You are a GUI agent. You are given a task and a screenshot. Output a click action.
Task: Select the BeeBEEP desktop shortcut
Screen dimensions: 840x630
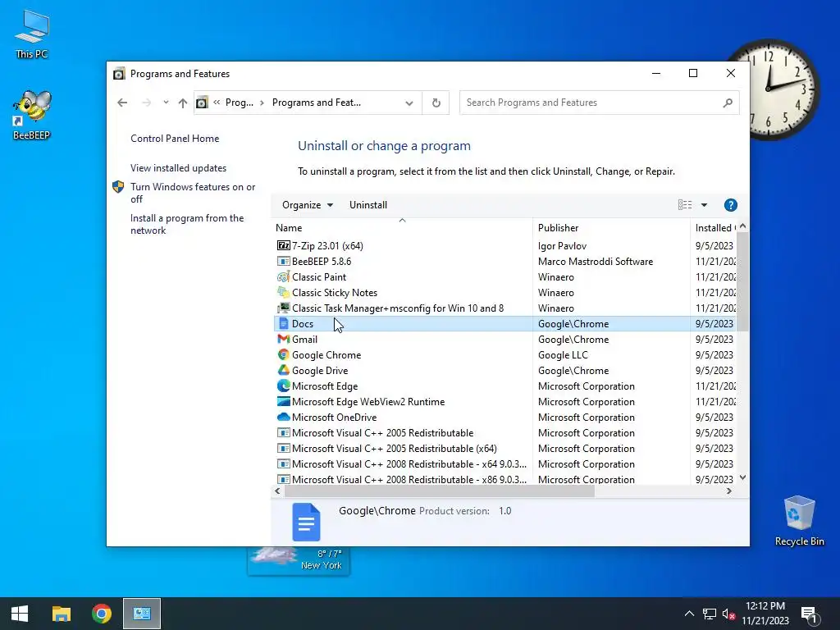pos(32,115)
